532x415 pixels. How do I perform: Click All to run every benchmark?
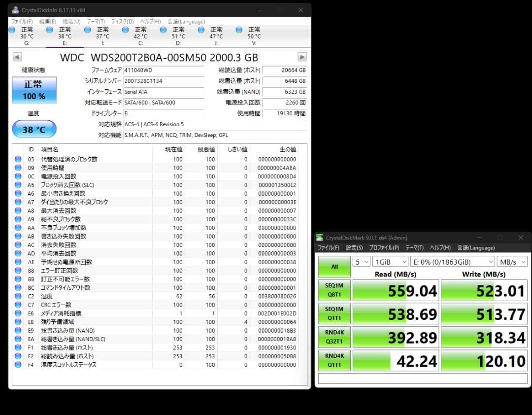(x=334, y=266)
